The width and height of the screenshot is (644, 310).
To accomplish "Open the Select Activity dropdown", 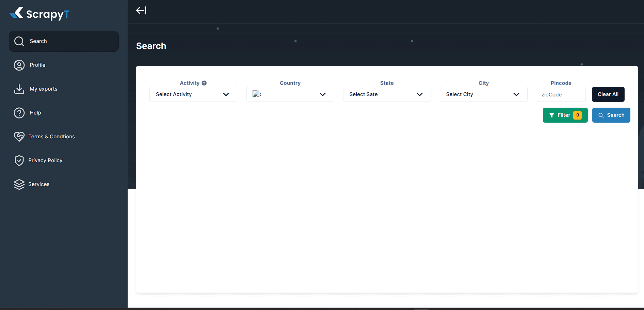I will [x=193, y=94].
